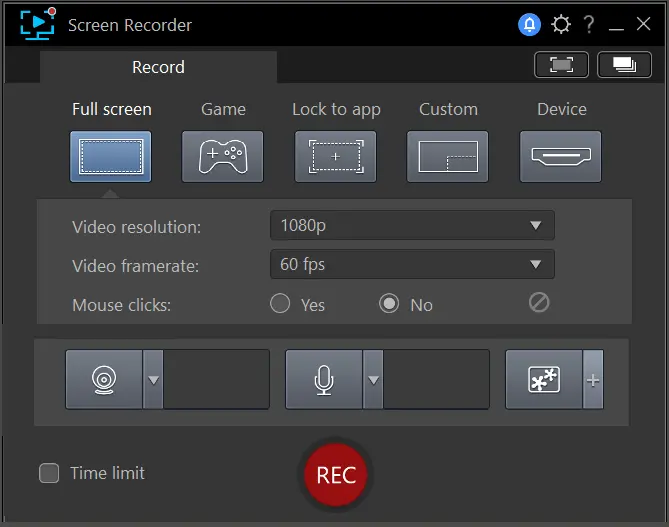Click the Lock to app label
Image resolution: width=669 pixels, height=527 pixels.
[336, 110]
